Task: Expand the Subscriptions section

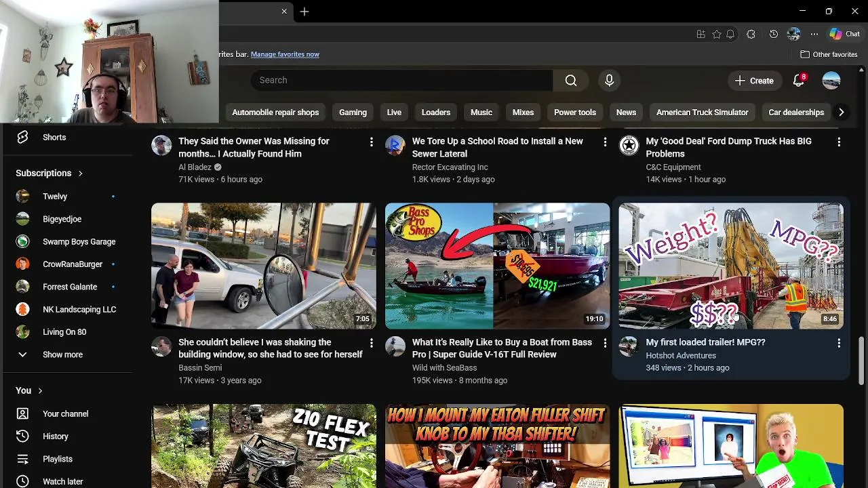Action: coord(49,173)
